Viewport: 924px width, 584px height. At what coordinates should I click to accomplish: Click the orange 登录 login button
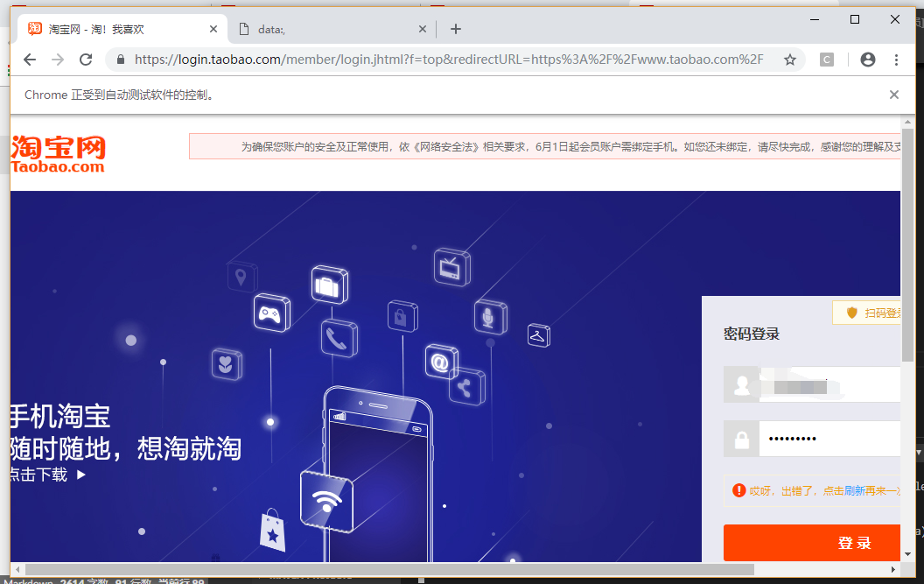coord(812,543)
